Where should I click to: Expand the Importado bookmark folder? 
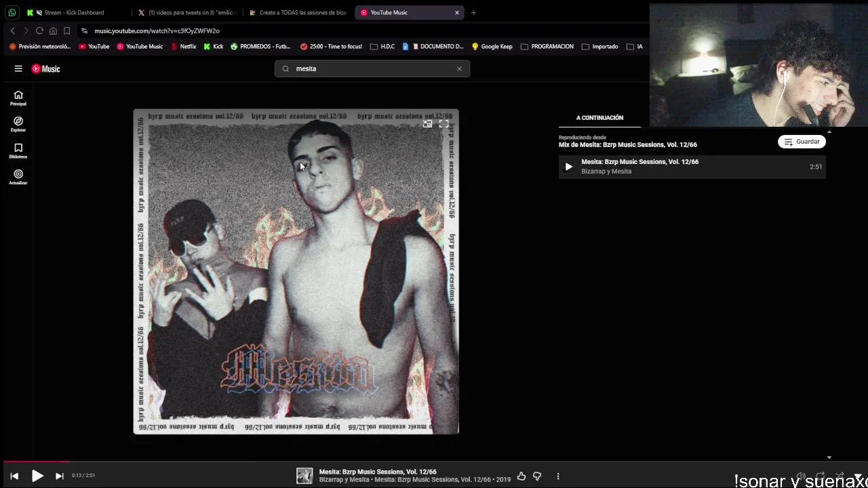599,47
